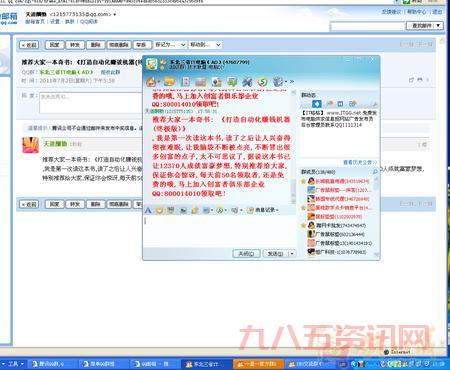The height and width of the screenshot is (370, 450).
Task: Open the search mail button dropdown
Action: coord(438,26)
